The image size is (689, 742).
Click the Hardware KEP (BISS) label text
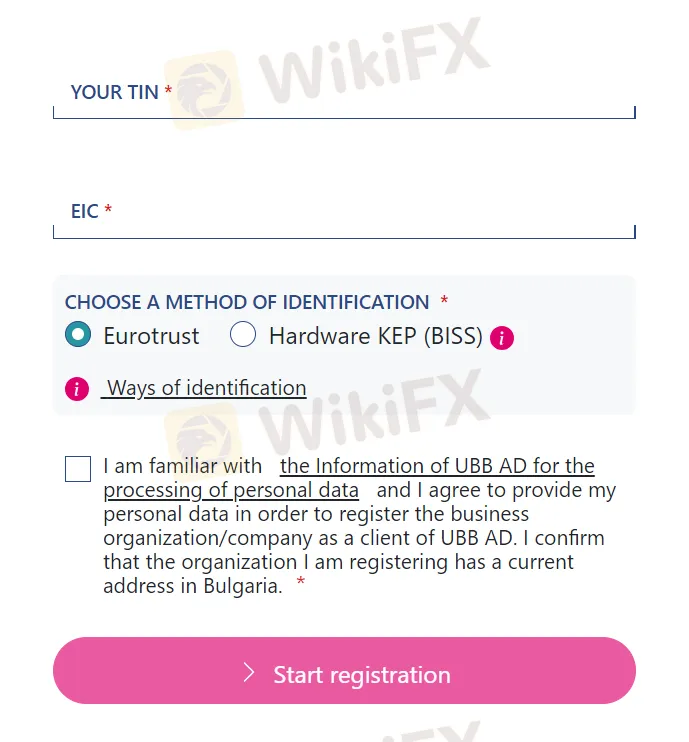pos(375,336)
